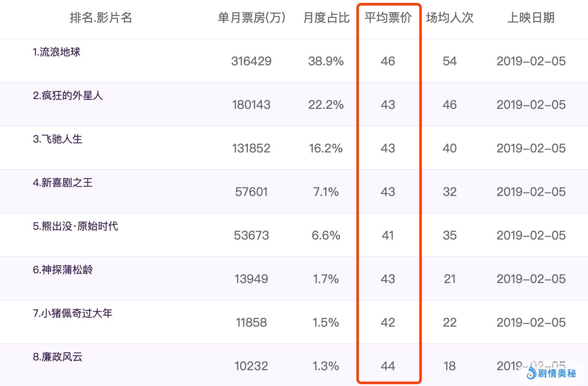The height and width of the screenshot is (386, 588).
Task: Sort by the 平均票价 column header
Action: [x=388, y=18]
